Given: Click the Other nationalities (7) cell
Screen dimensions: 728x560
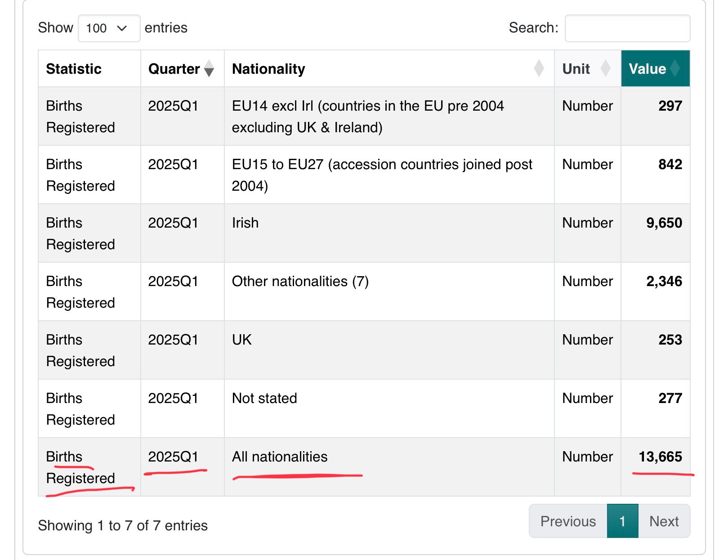Looking at the screenshot, I should click(300, 282).
